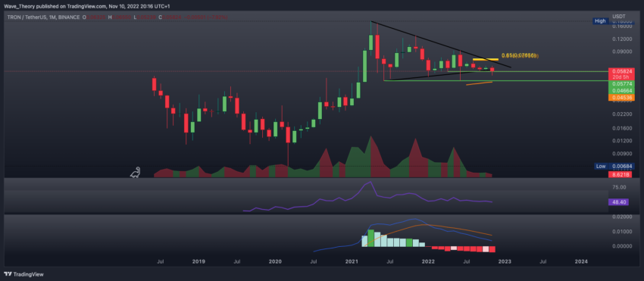Click the short orange line below the green support
Image resolution: width=644 pixels, height=281 pixels.
[479, 83]
